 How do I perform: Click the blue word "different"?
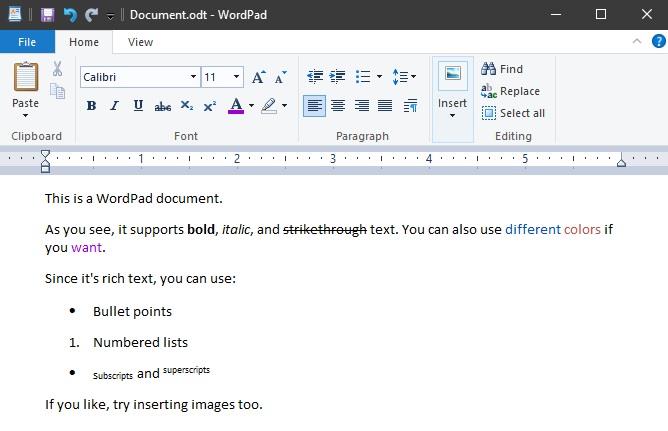[x=533, y=230]
